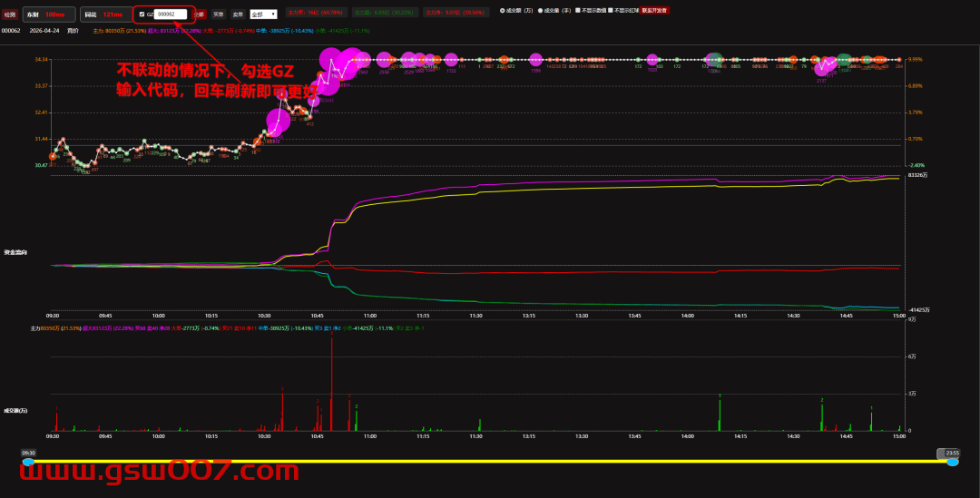Click the stock code input field
The height and width of the screenshot is (498, 980).
point(171,15)
